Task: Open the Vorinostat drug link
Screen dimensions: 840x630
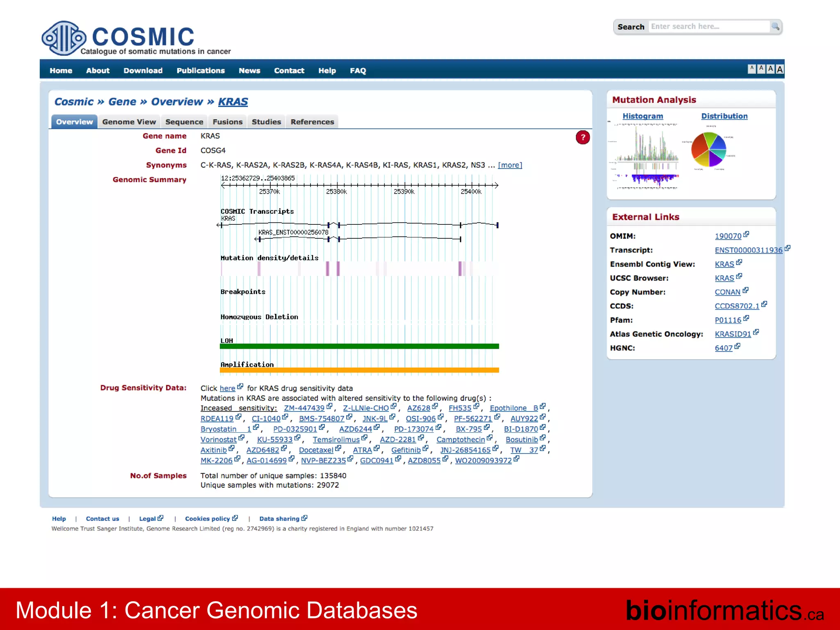Action: tap(218, 439)
